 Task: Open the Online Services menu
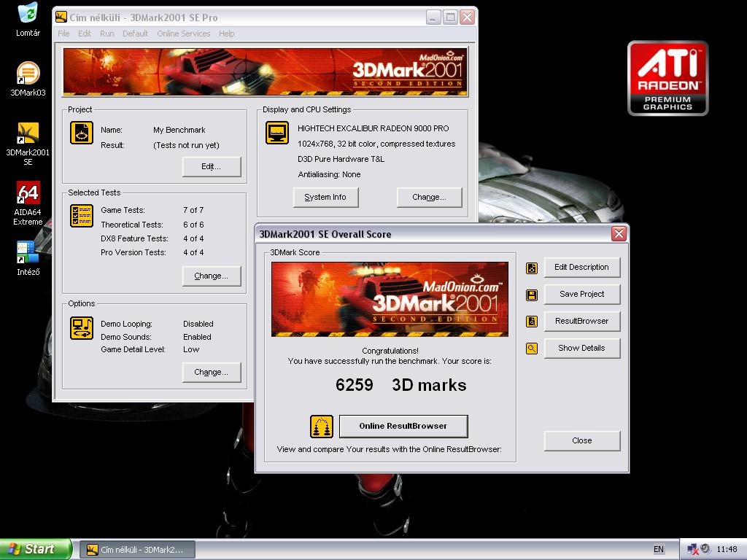coord(184,34)
